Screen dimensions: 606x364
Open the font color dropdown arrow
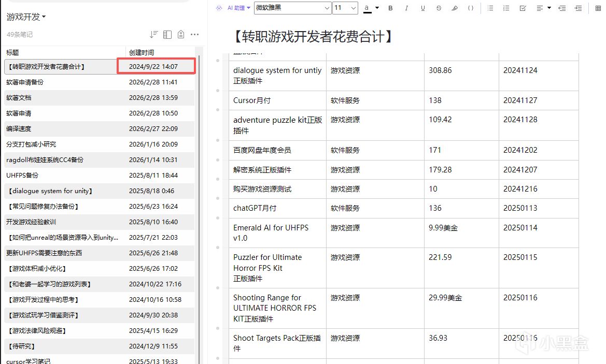coord(377,8)
